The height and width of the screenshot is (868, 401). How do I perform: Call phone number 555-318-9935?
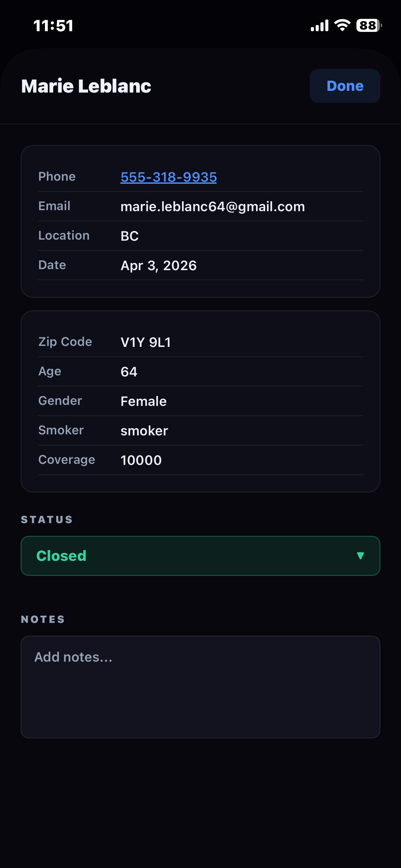click(168, 177)
